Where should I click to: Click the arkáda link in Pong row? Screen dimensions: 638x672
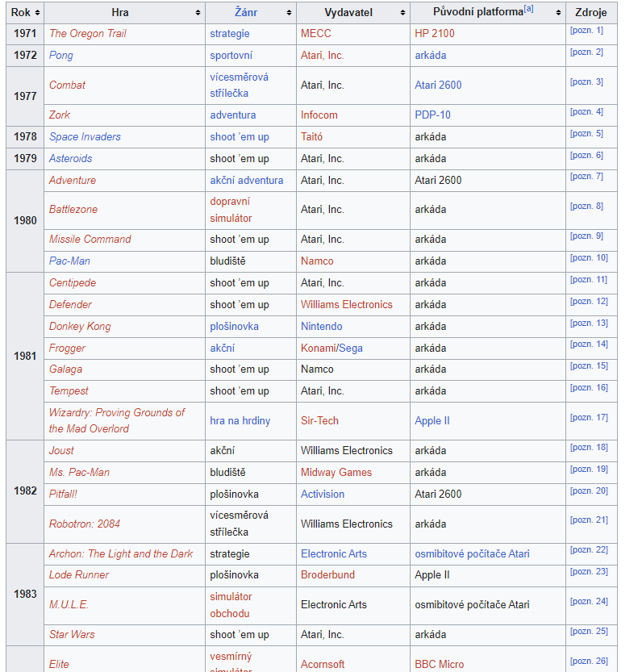[x=430, y=56]
